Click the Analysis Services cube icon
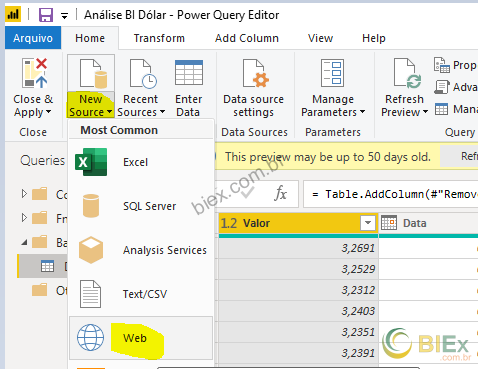Image resolution: width=478 pixels, height=369 pixels. pyautogui.click(x=91, y=250)
